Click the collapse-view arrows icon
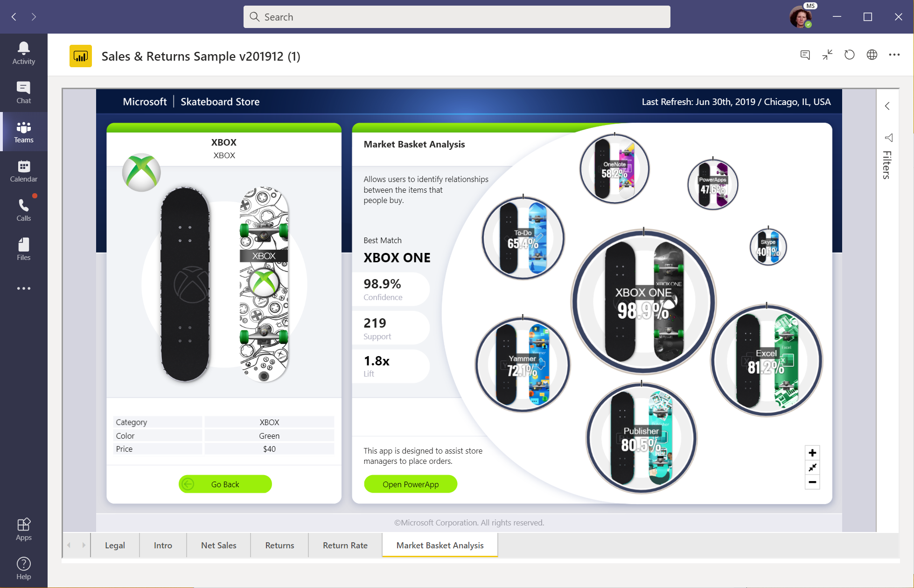The image size is (914, 588). pos(827,55)
